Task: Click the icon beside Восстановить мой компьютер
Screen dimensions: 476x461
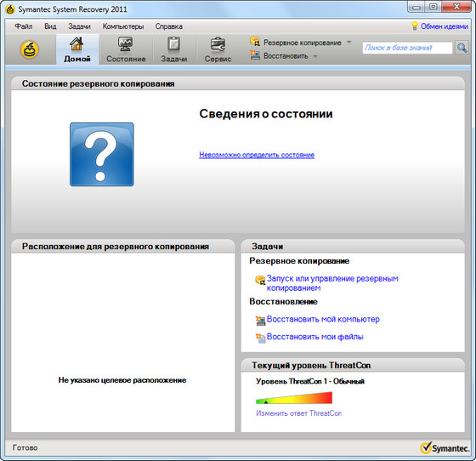Action: point(260,321)
